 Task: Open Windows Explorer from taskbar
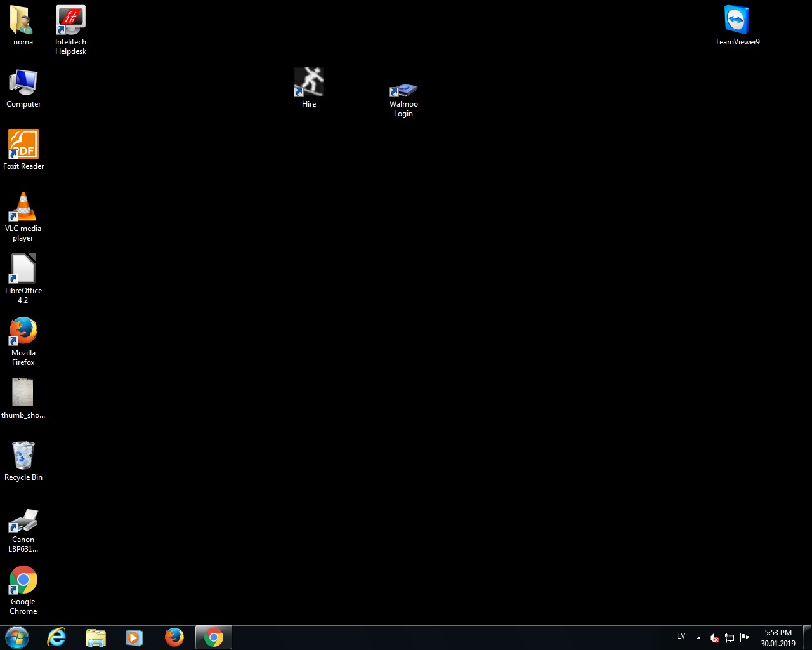(x=95, y=637)
